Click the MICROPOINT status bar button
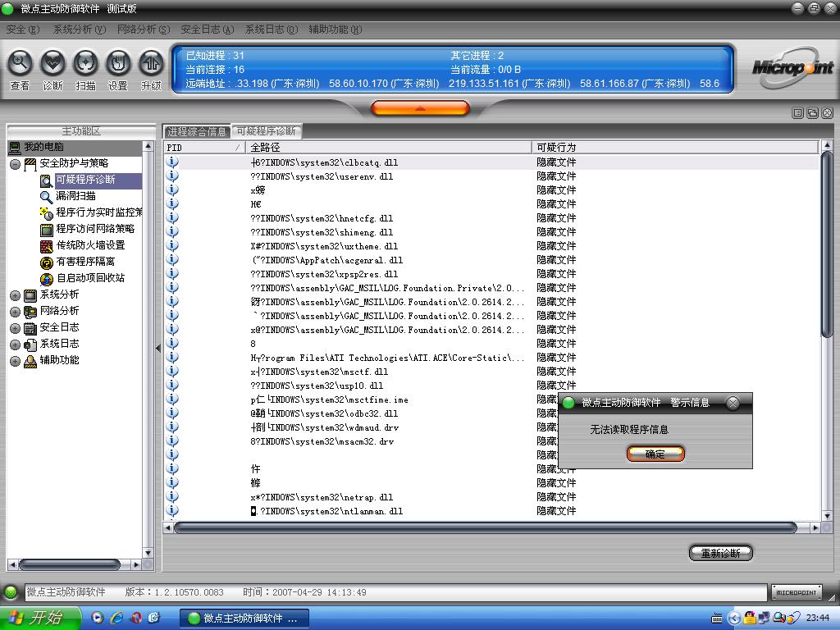840x630 pixels. 797,592
